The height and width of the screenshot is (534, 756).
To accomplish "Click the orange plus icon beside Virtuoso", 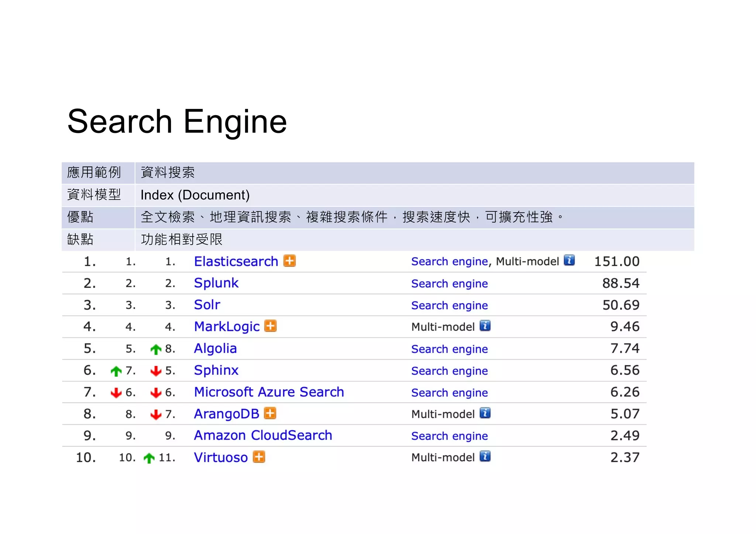I will [x=259, y=457].
